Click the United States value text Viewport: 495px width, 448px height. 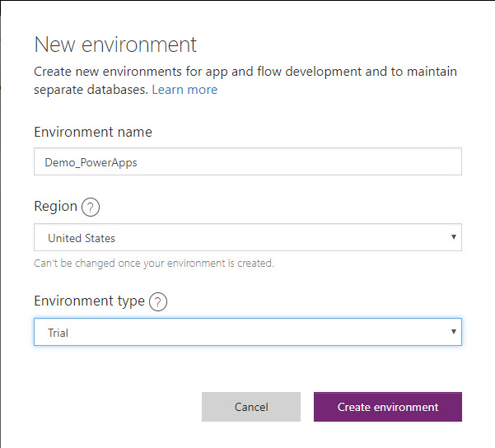tap(82, 238)
